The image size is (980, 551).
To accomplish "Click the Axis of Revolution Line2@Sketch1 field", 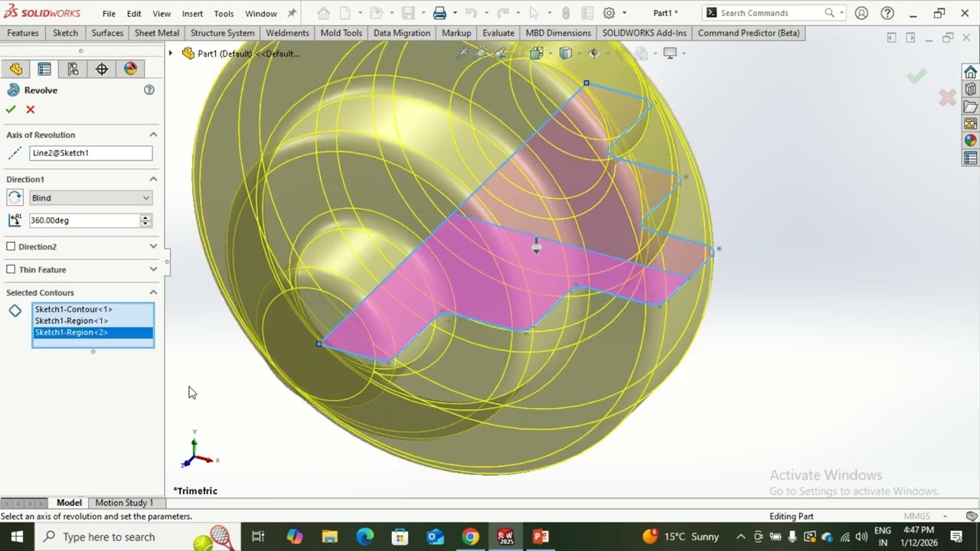I will [90, 153].
